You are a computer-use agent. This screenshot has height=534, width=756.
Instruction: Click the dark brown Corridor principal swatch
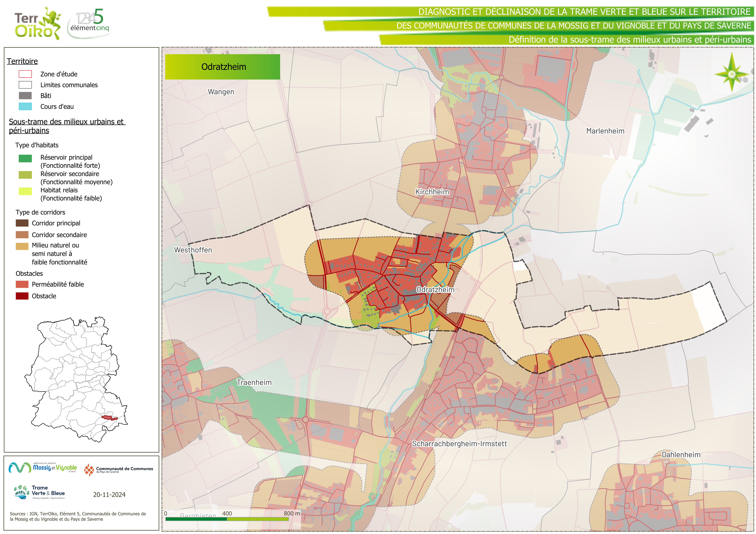[22, 223]
